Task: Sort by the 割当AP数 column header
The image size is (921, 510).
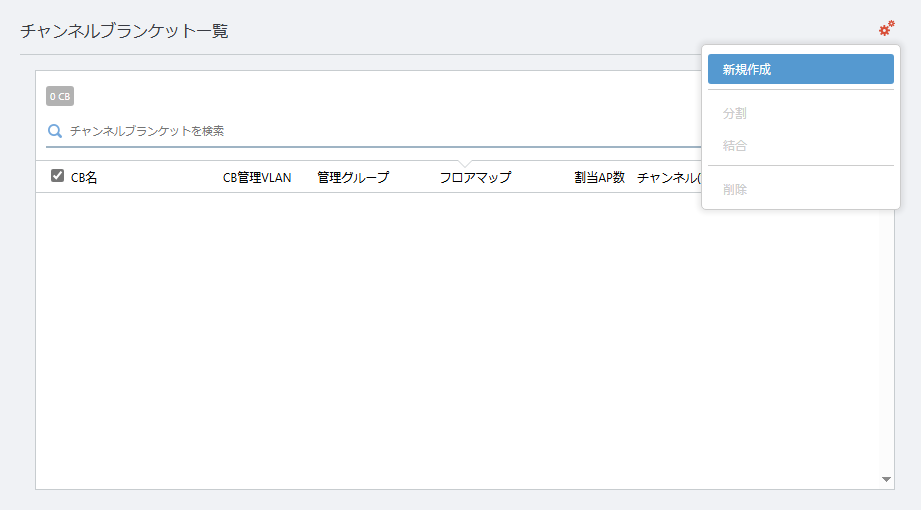Action: (599, 177)
